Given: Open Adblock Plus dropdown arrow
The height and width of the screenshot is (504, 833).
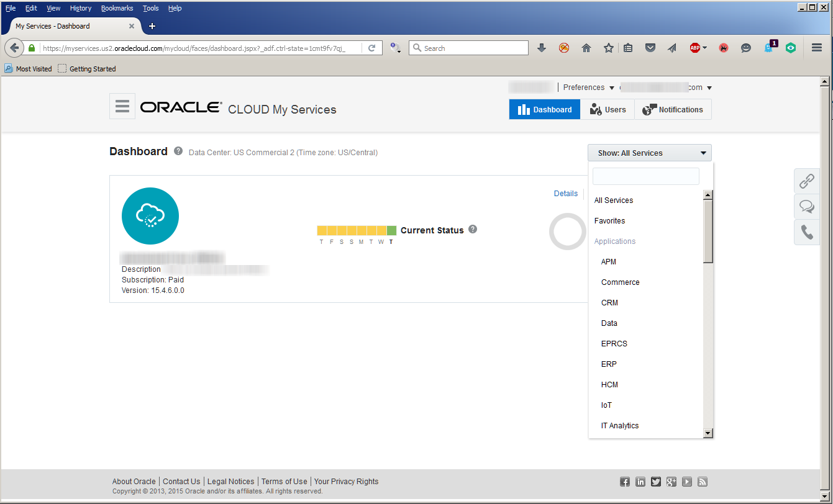Looking at the screenshot, I should tap(704, 48).
